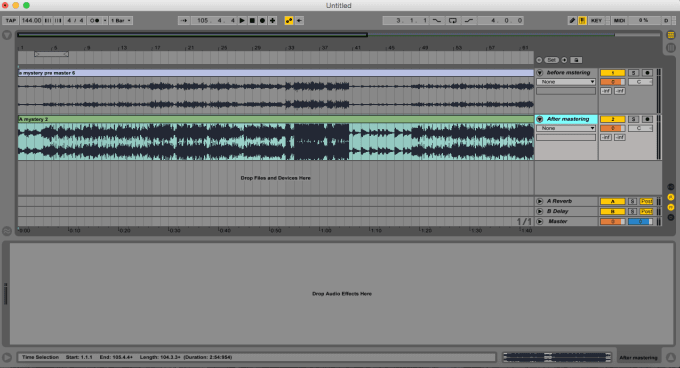Image resolution: width=680 pixels, height=368 pixels.
Task: Select the 'a mystery pre master 6' clip header
Action: [x=276, y=73]
